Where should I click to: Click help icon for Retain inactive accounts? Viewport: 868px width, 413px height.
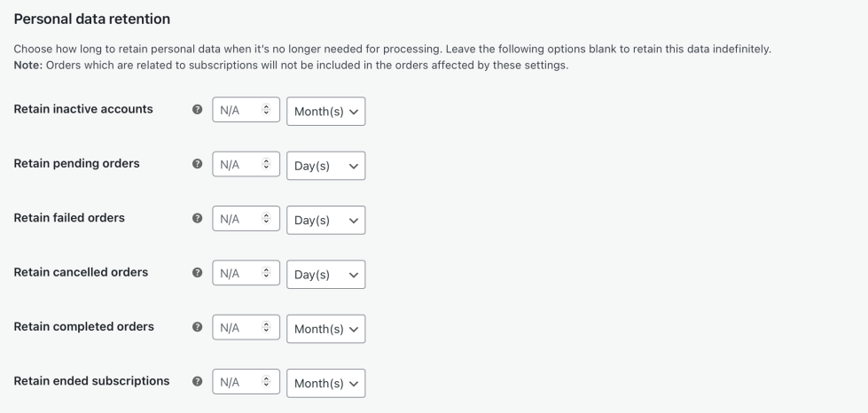(x=198, y=111)
